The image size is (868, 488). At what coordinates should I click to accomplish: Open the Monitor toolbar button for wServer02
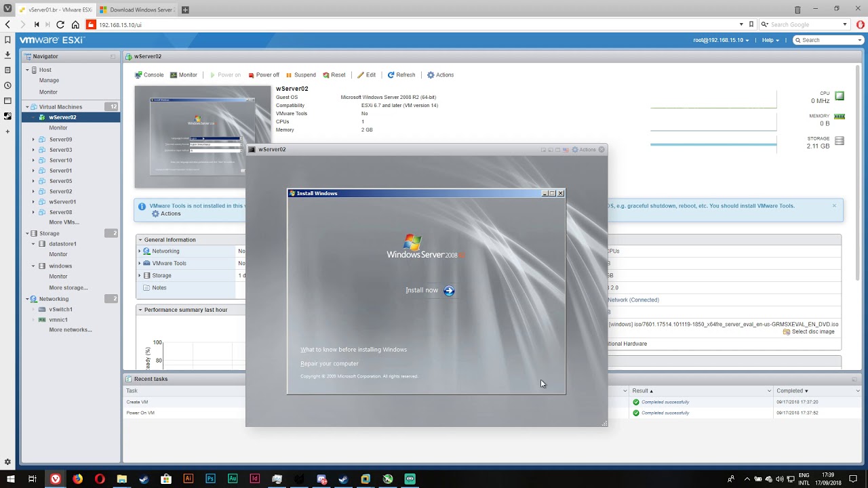183,75
